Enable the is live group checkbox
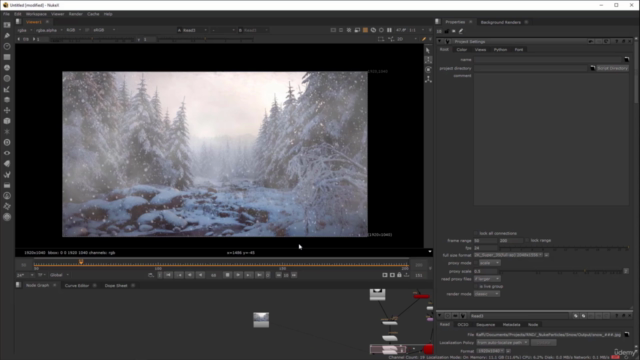The image size is (640, 360). pos(476,287)
